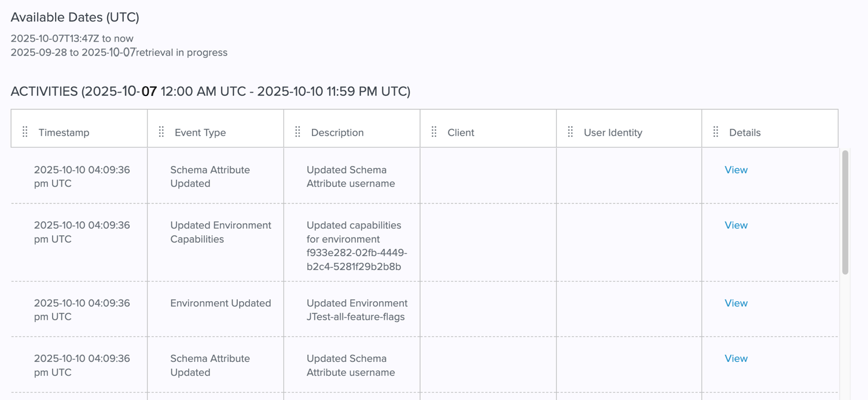This screenshot has height=400, width=868.
Task: Click the Timestamp column header
Action: [x=64, y=132]
